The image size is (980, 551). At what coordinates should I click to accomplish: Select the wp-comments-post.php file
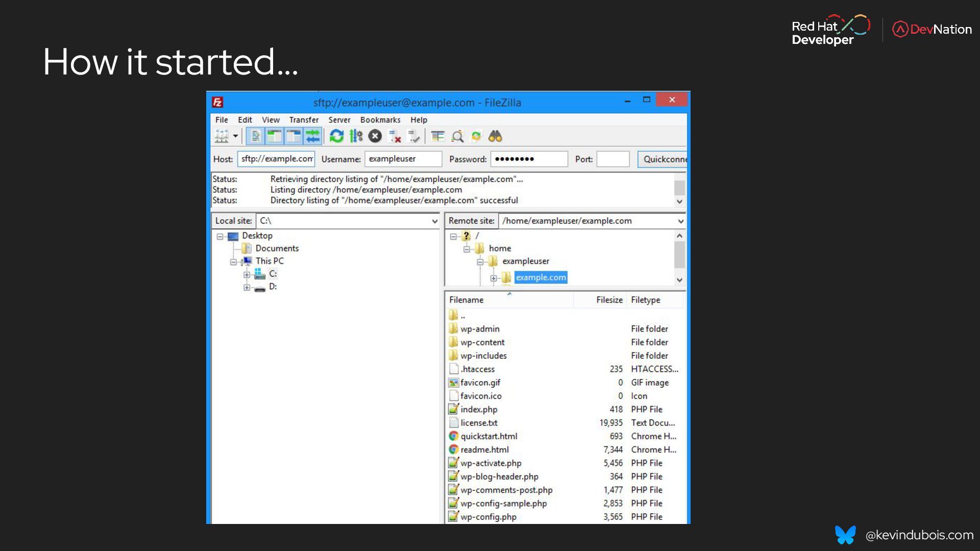(x=565, y=490)
